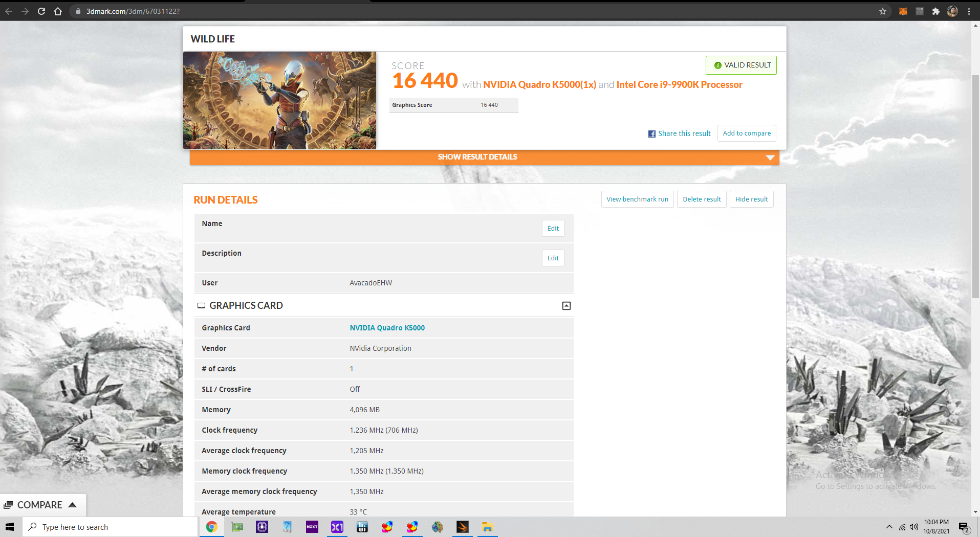
Task: Select the user name AvacadoEHW
Action: click(371, 283)
